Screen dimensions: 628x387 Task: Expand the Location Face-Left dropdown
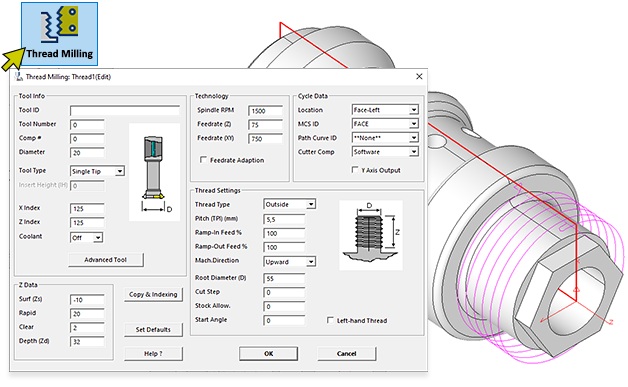385,110
